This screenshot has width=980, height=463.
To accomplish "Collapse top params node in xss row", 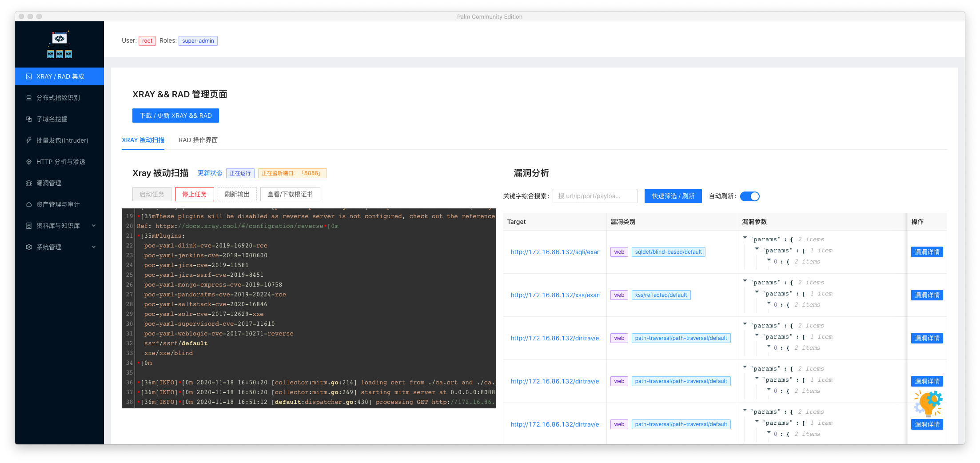I will (745, 281).
